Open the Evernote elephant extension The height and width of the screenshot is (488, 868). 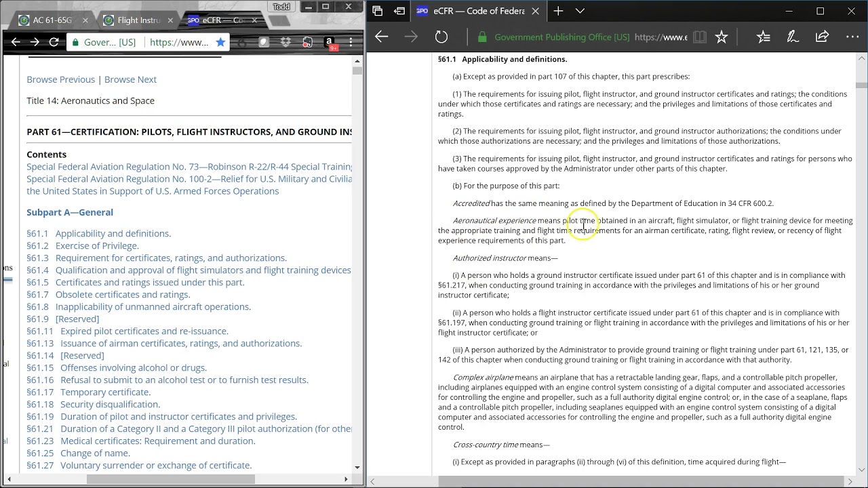(x=307, y=42)
